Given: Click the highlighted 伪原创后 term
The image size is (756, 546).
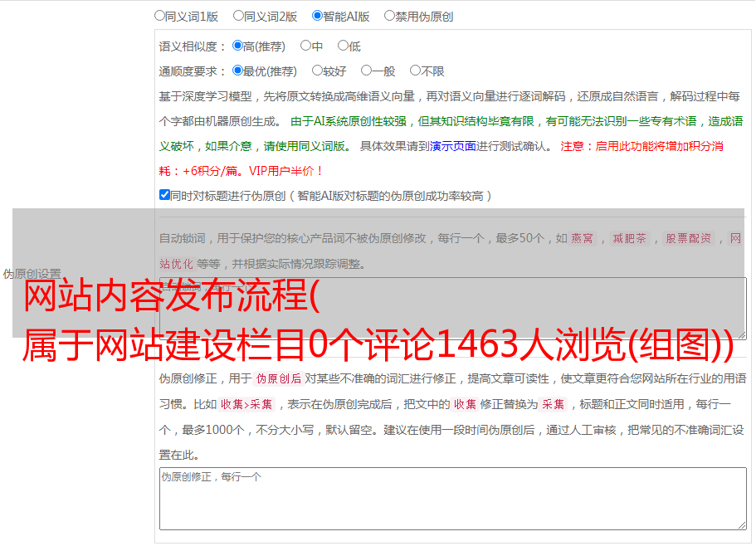Looking at the screenshot, I should coord(278,378).
